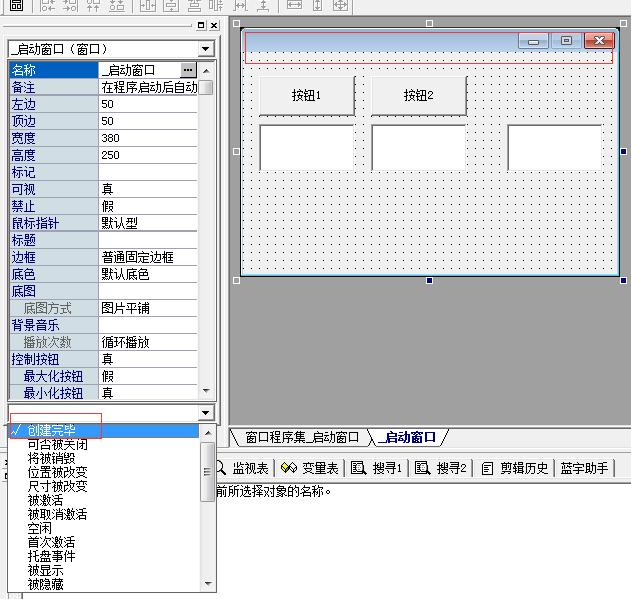Select the 底图 property row
Viewport: 631px width, 599px height.
pos(103,291)
